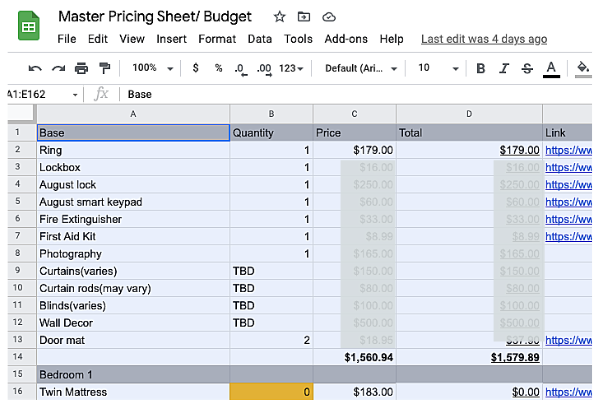Image resolution: width=600 pixels, height=400 pixels.
Task: Toggle bold text formatting
Action: pos(480,68)
